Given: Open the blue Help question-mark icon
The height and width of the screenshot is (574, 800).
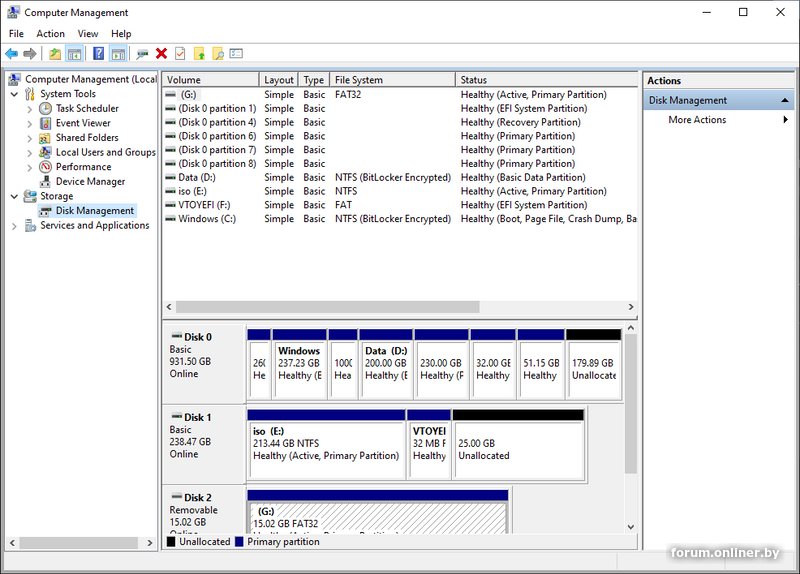Looking at the screenshot, I should tap(98, 54).
